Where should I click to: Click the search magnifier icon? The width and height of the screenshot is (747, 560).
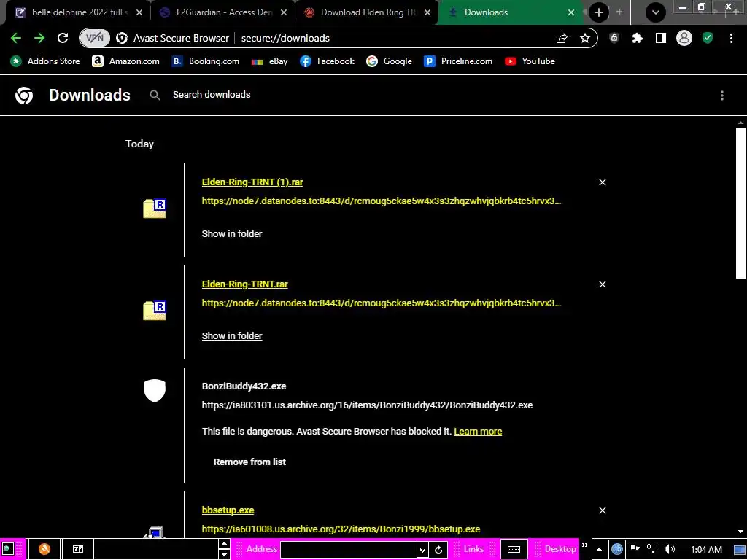pyautogui.click(x=155, y=96)
